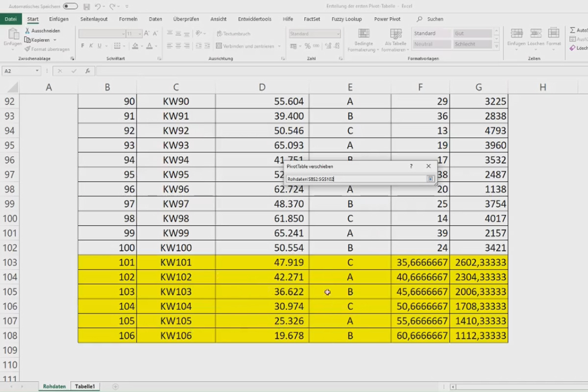This screenshot has height=392, width=588.
Task: Click the dialog range field Rohdaten!$B$2:$G$102
Action: click(357, 179)
